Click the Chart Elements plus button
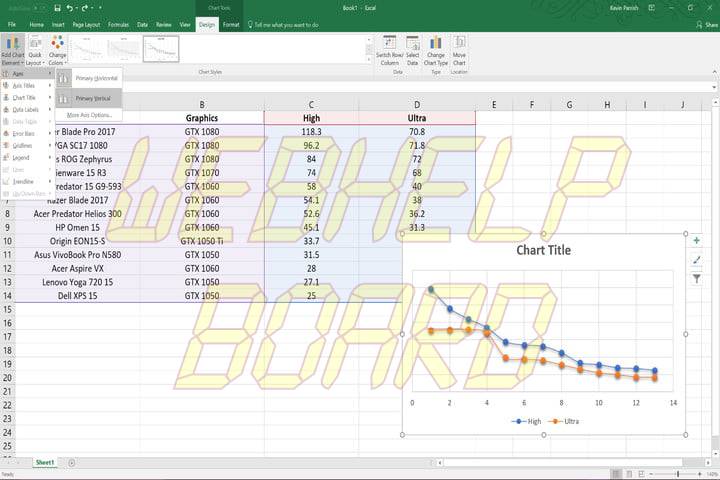 pos(697,241)
